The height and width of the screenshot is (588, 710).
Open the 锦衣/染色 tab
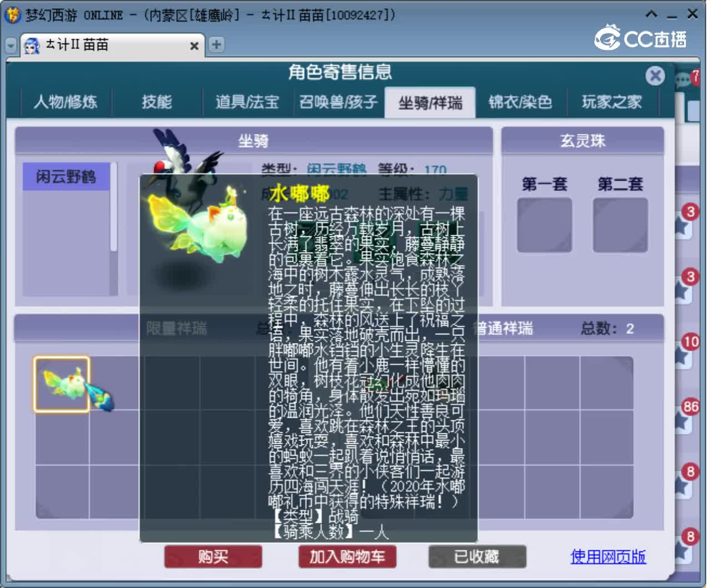click(x=520, y=102)
